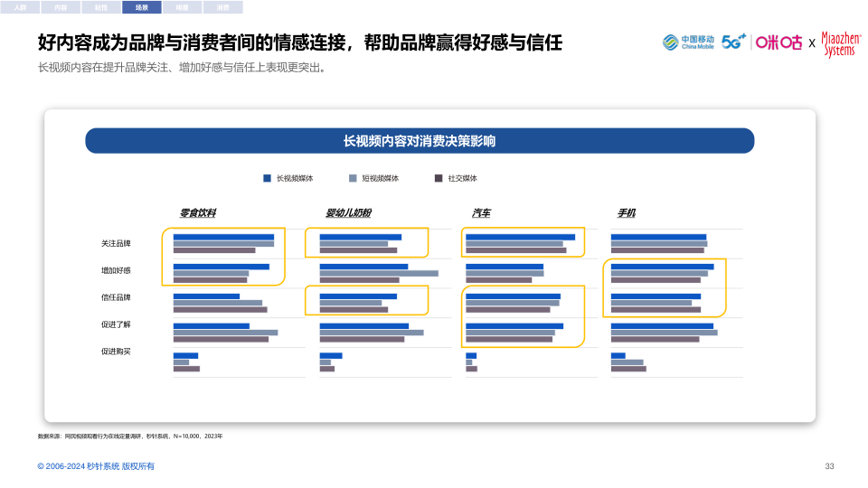Image resolution: width=868 pixels, height=488 pixels.
Task: Select the 促进了解 row label
Action: 116,324
